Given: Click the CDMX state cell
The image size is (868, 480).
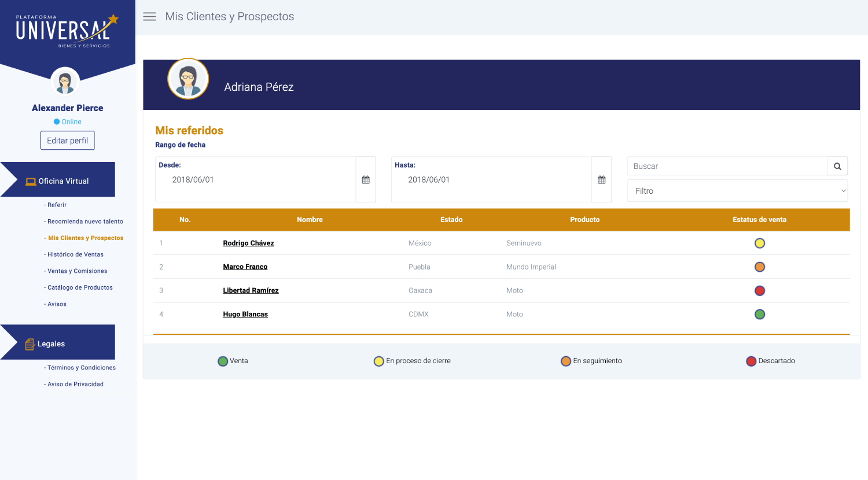Looking at the screenshot, I should (418, 315).
